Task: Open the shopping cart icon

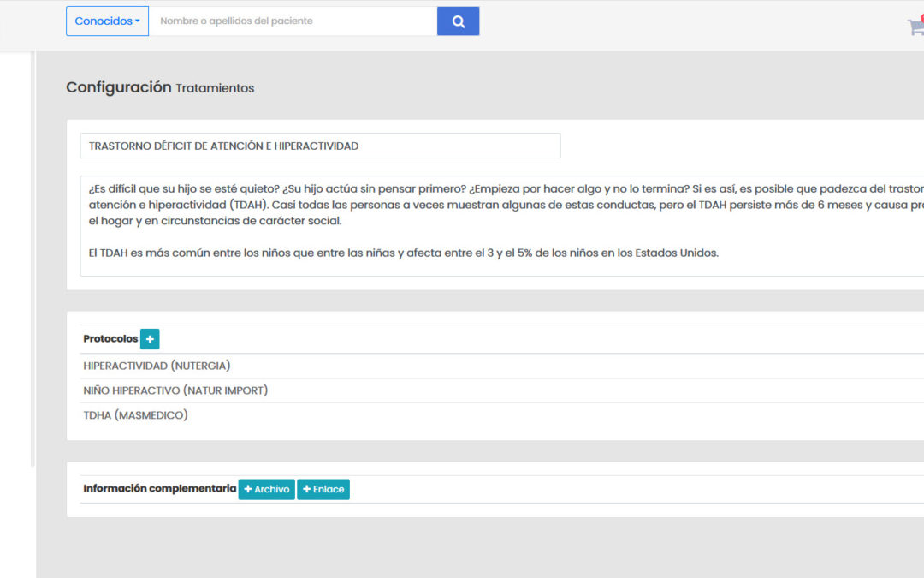Action: pyautogui.click(x=915, y=26)
